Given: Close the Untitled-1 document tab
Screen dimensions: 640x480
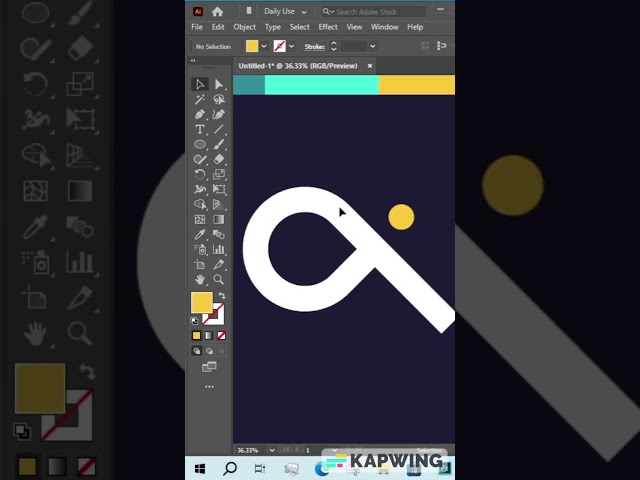Looking at the screenshot, I should pos(370,66).
